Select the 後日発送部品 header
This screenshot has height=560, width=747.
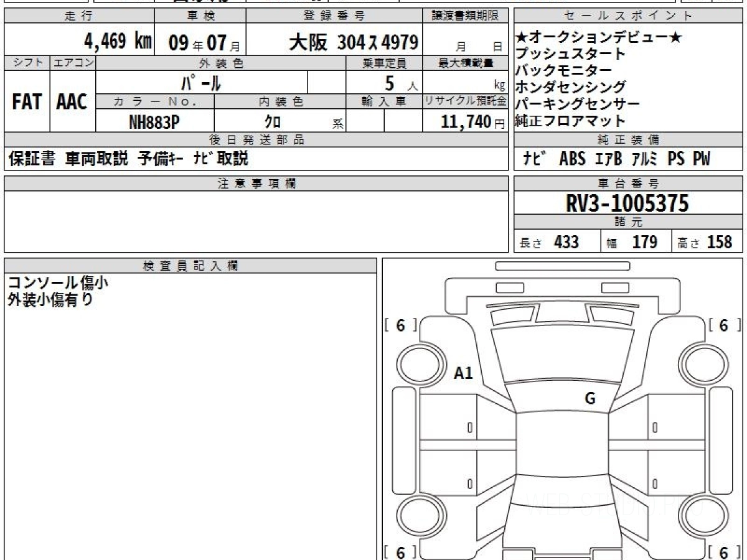[x=256, y=140]
